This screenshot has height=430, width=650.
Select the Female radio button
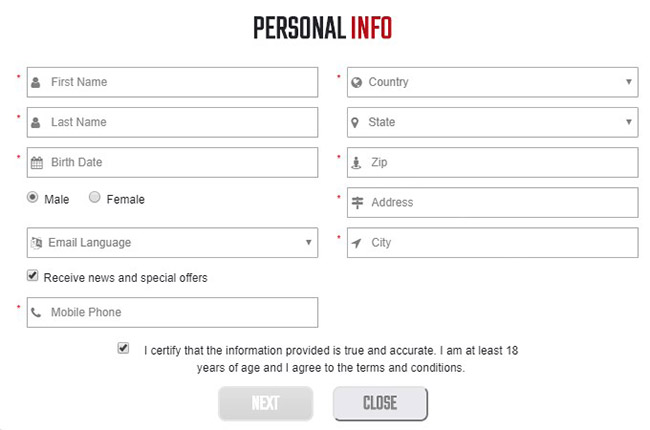95,198
